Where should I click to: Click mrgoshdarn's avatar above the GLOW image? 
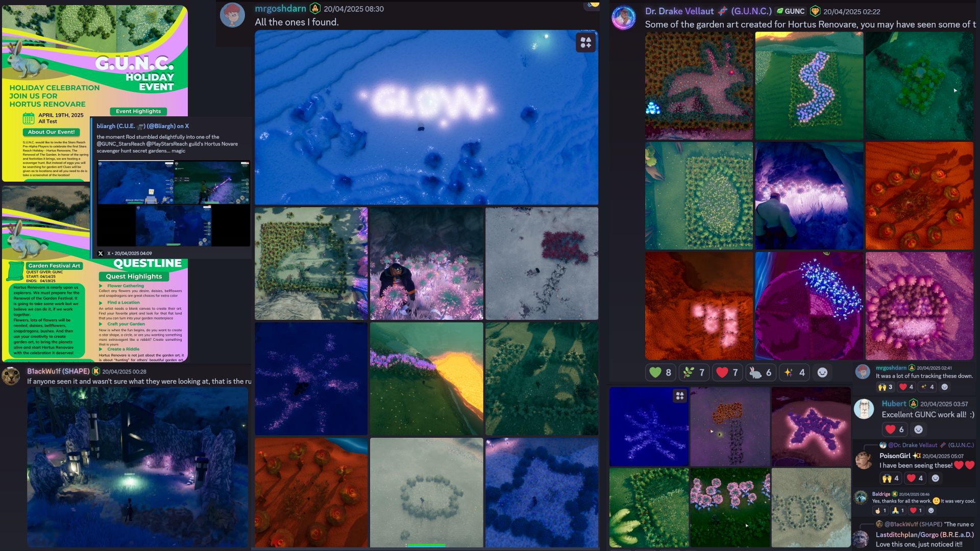(232, 15)
